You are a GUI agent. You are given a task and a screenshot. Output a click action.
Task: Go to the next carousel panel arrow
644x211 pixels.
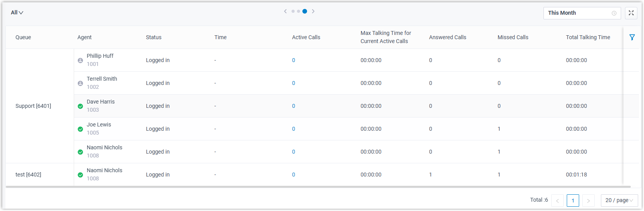(313, 11)
